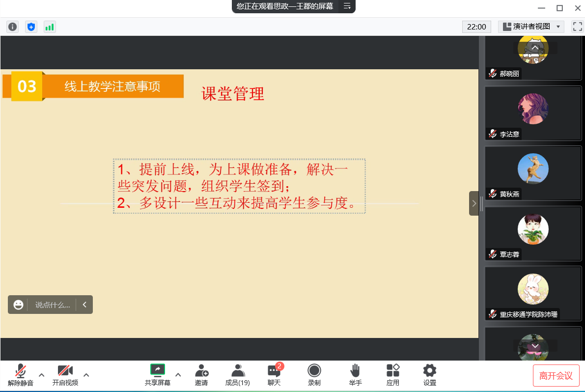The width and height of the screenshot is (585, 392).
Task: Open 设置 settings gear
Action: tap(430, 375)
